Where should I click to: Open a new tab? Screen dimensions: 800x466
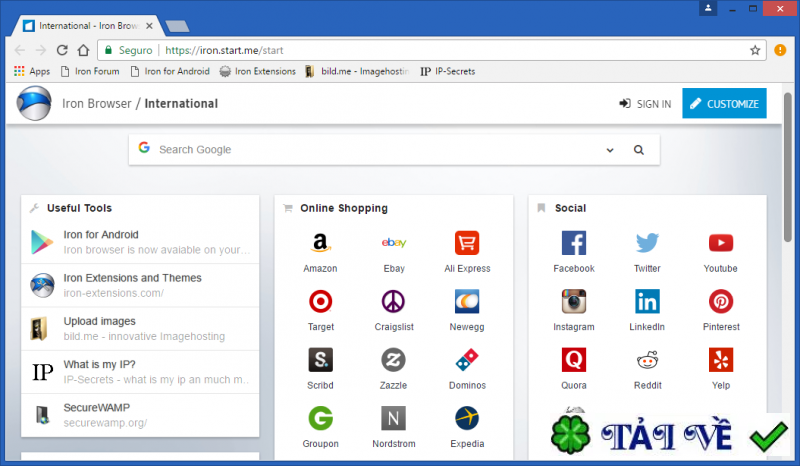pos(178,26)
